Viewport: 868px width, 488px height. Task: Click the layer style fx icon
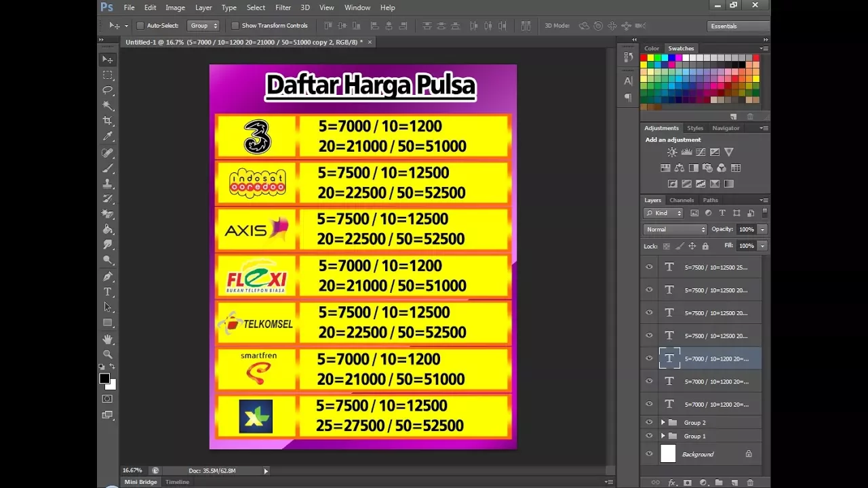(x=673, y=483)
